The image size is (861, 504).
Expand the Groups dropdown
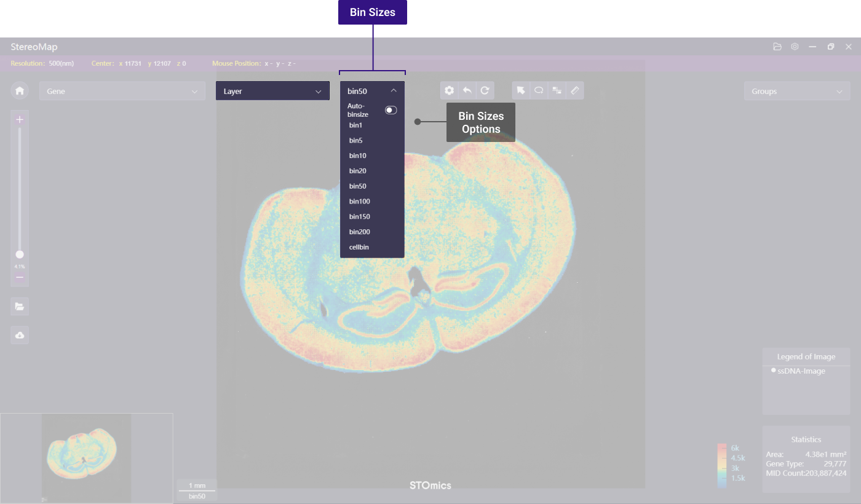pos(796,91)
